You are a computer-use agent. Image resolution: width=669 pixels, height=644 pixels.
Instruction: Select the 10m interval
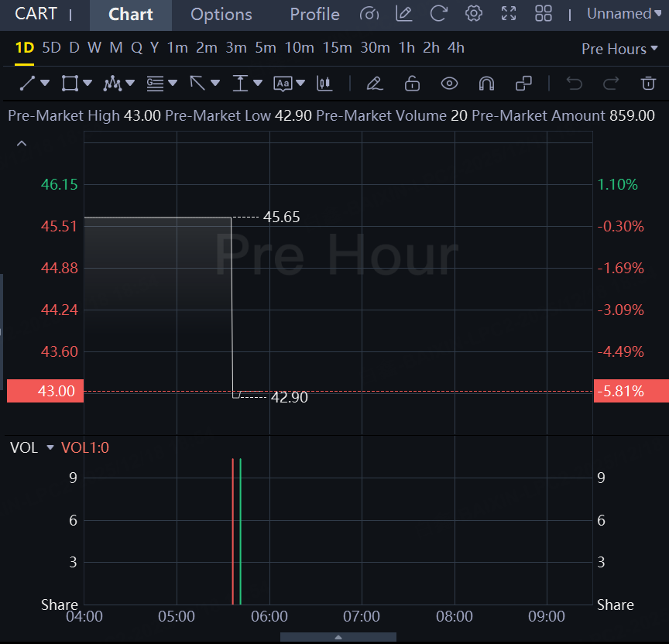(x=299, y=48)
